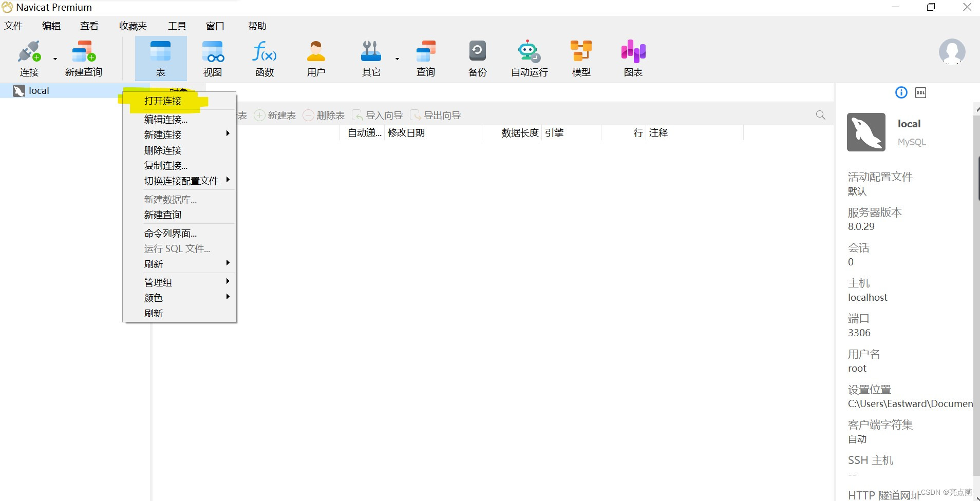Open the 查看 menu
The width and height of the screenshot is (980, 501).
point(89,26)
